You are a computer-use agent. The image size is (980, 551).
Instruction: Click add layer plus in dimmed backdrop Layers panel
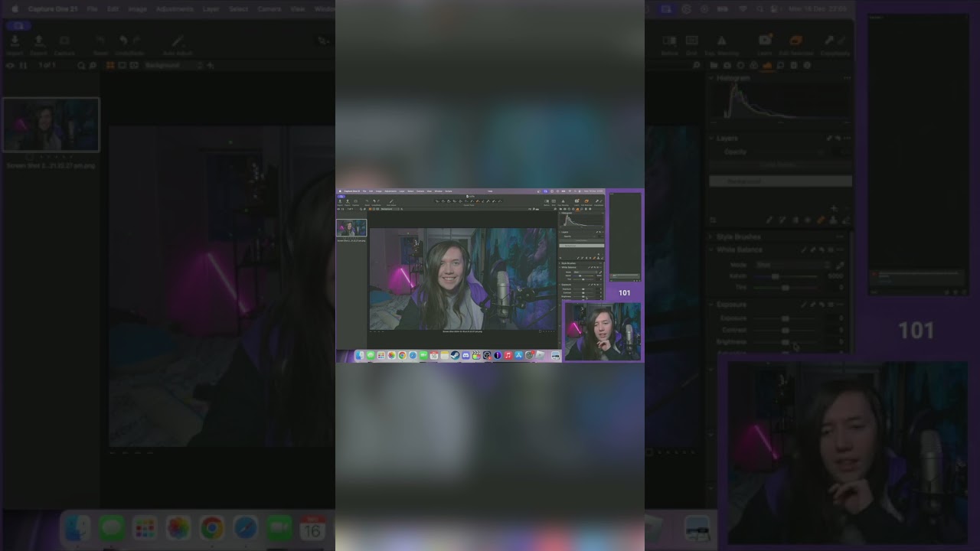click(834, 209)
